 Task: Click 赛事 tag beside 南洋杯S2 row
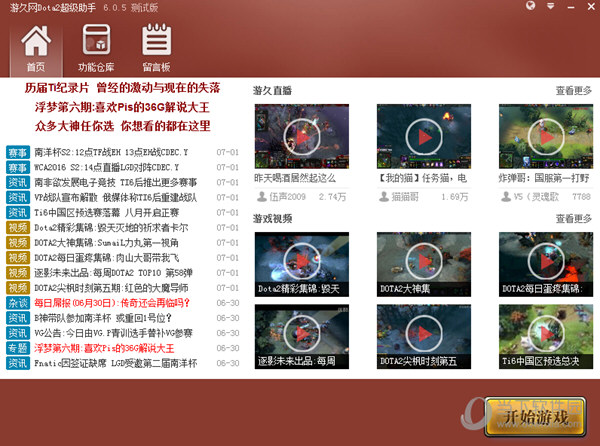pos(18,152)
